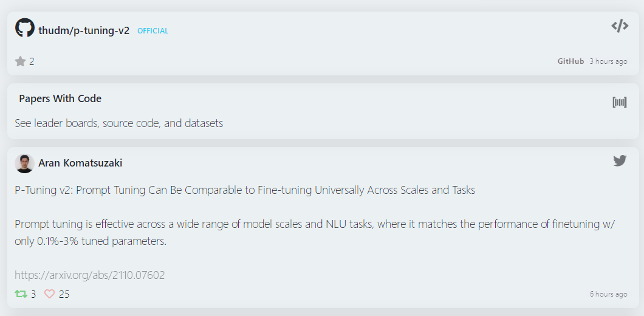Click the Twitter bird icon
644x316 pixels.
point(620,160)
